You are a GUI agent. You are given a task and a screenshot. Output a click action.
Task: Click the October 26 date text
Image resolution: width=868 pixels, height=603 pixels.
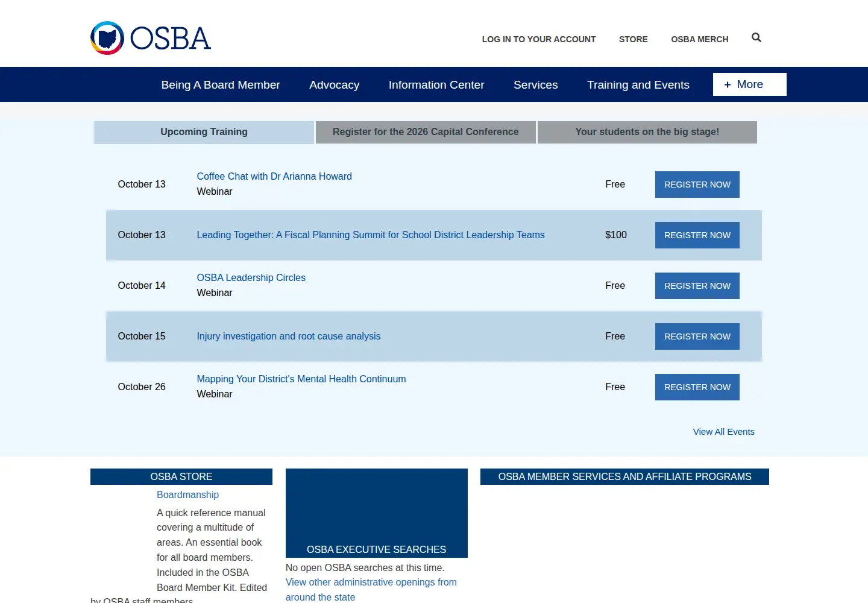point(142,387)
